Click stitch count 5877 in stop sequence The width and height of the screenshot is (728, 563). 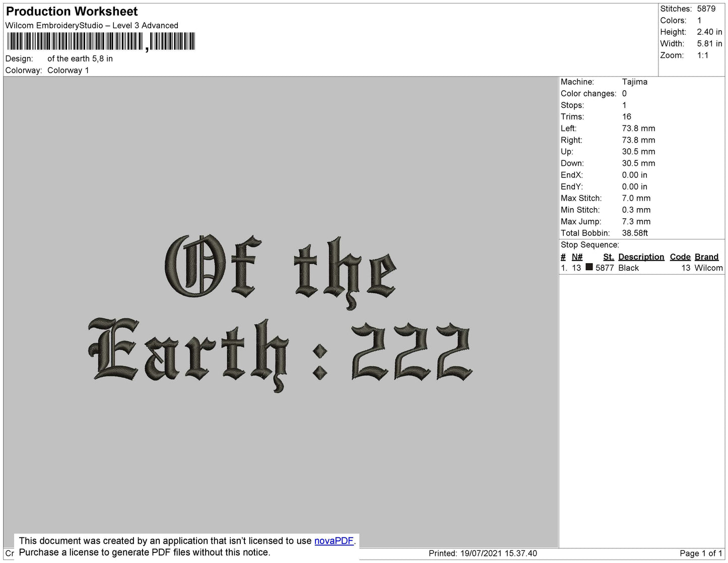[x=605, y=268]
